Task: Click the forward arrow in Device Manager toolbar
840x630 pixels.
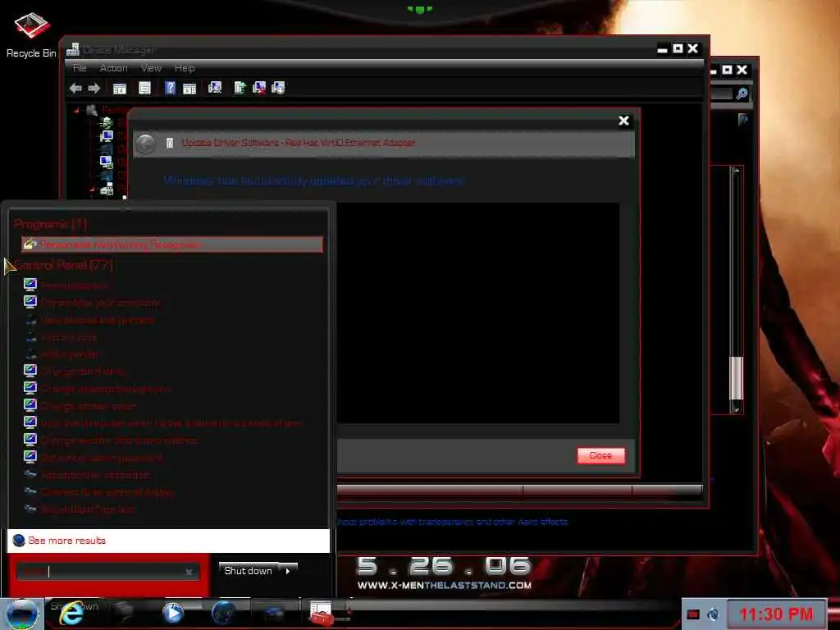Action: 94,88
